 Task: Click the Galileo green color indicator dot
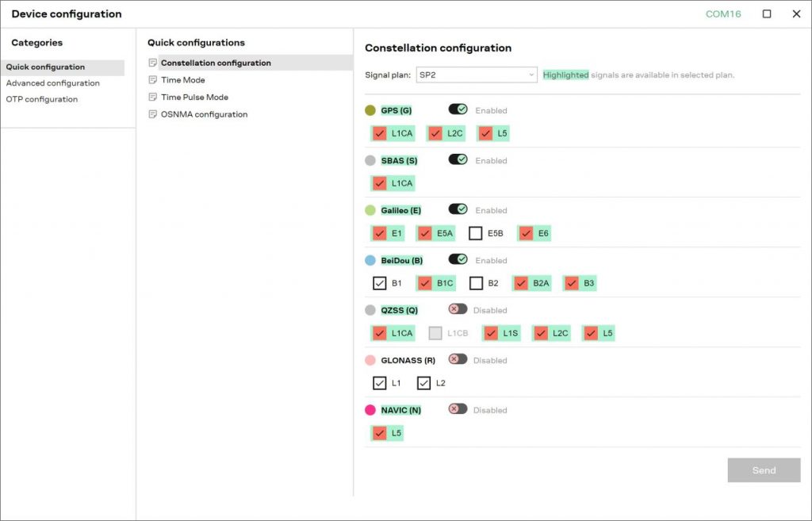point(370,211)
